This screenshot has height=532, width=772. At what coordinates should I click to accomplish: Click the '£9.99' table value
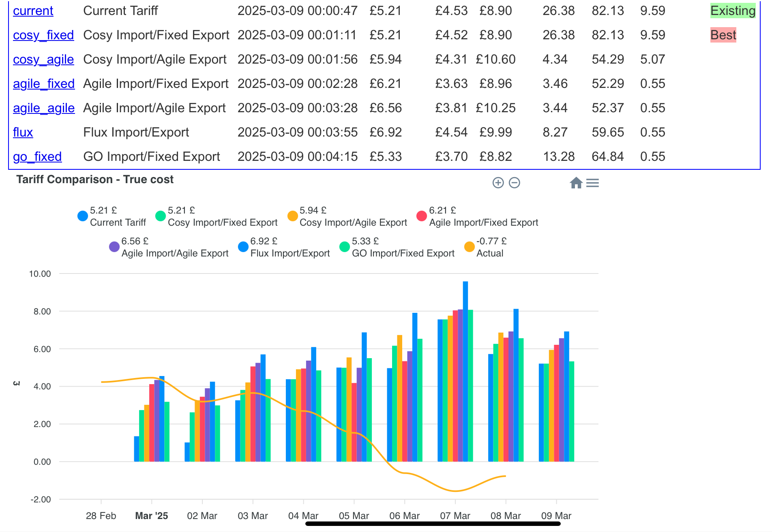pos(495,132)
